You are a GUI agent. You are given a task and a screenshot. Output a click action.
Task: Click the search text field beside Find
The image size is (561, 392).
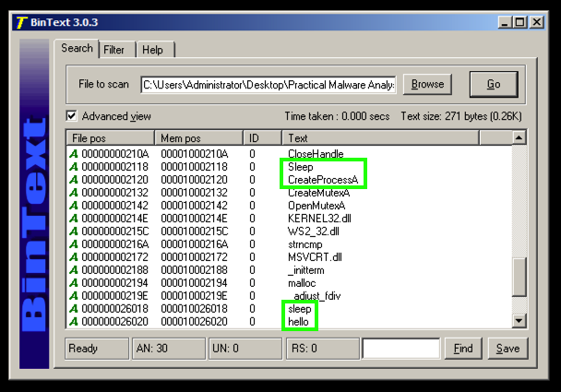(x=401, y=349)
